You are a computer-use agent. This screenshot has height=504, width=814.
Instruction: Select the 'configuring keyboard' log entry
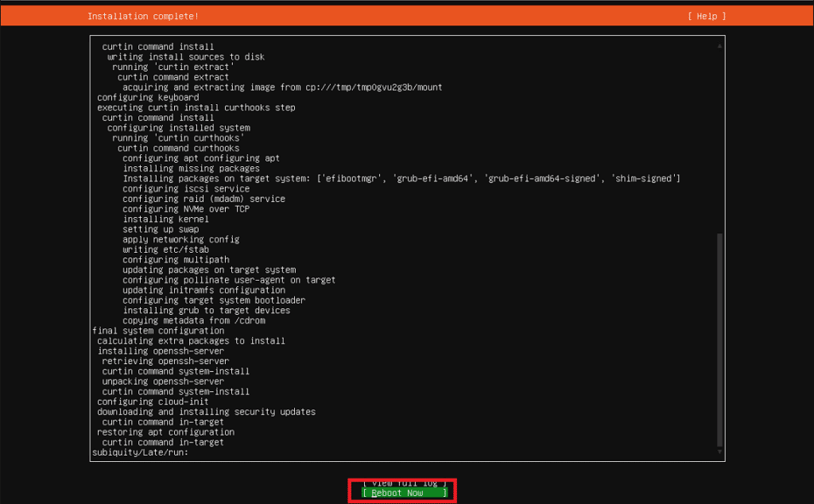pyautogui.click(x=148, y=97)
